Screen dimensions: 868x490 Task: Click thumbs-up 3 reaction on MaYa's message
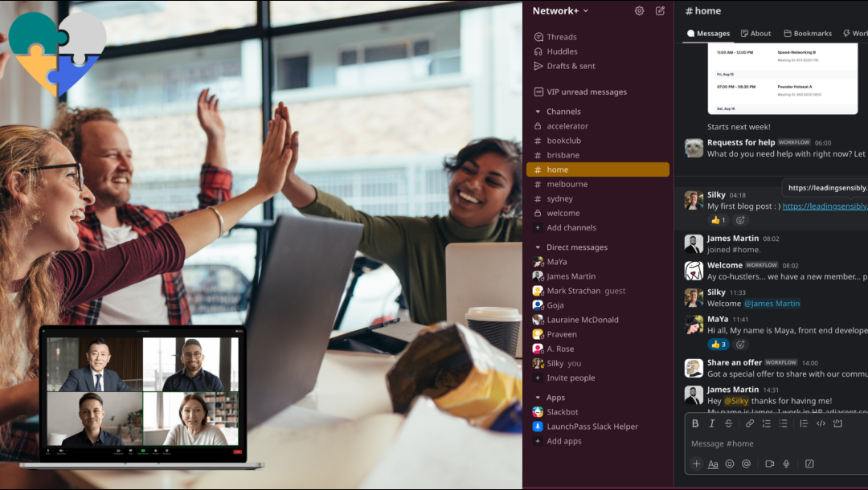click(x=718, y=345)
